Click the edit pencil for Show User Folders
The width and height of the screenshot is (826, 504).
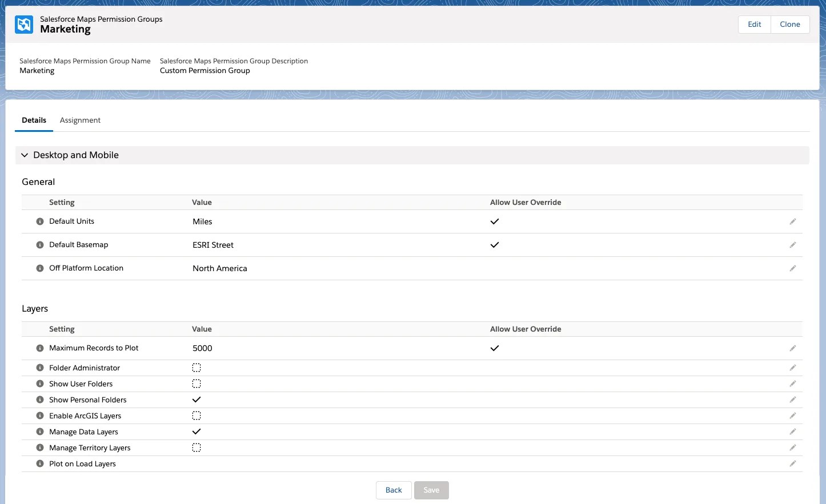pos(793,384)
